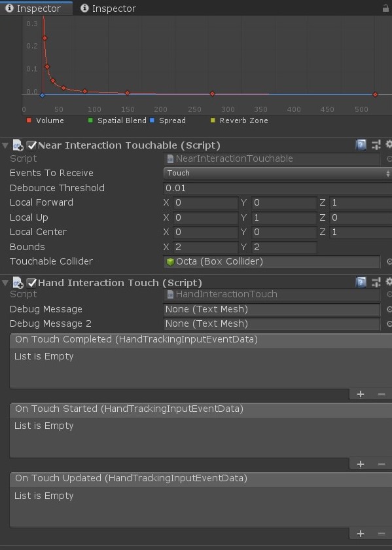Open the Events To Receive dropdown
This screenshot has width=392, height=550.
[277, 174]
